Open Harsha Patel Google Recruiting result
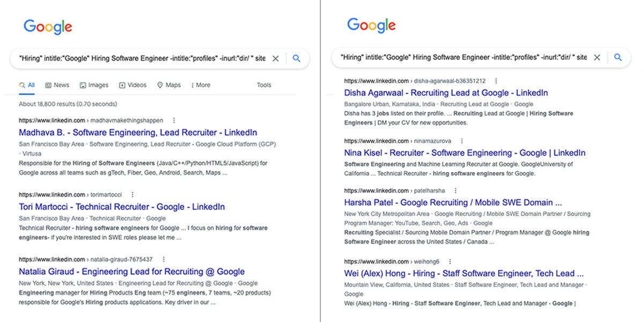The height and width of the screenshot is (322, 644). tap(453, 202)
